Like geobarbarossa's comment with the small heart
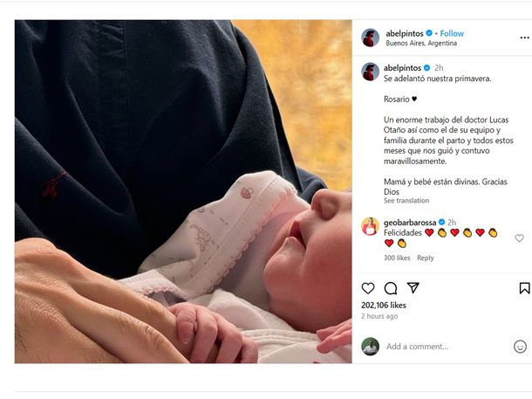This screenshot has height=399, width=532. 519,237
